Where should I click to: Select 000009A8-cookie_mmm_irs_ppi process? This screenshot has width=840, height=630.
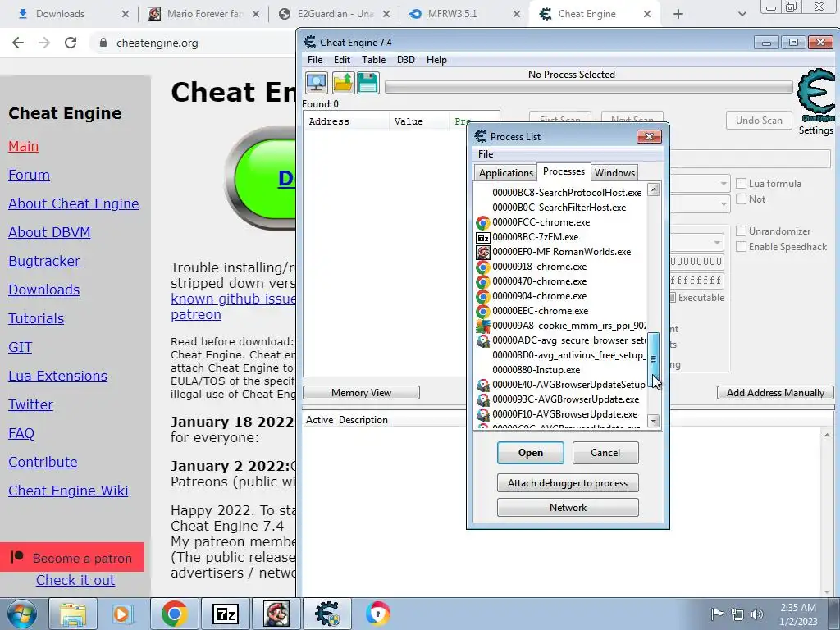[x=561, y=325]
